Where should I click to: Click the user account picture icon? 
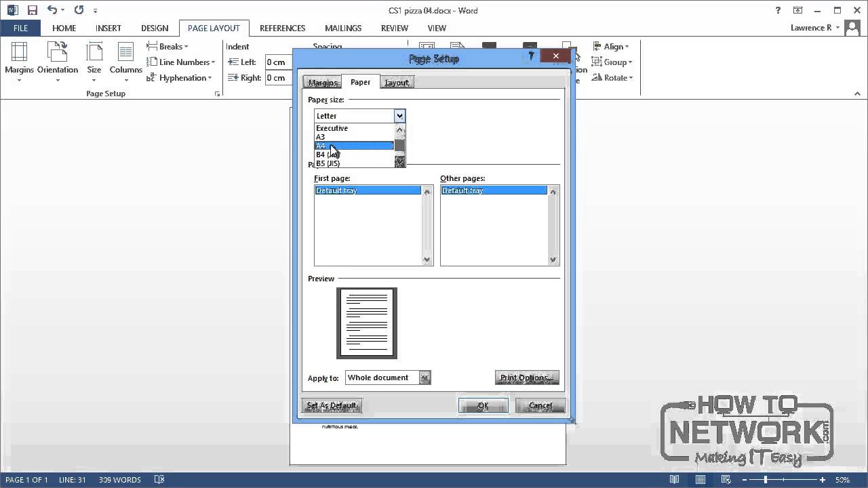854,28
